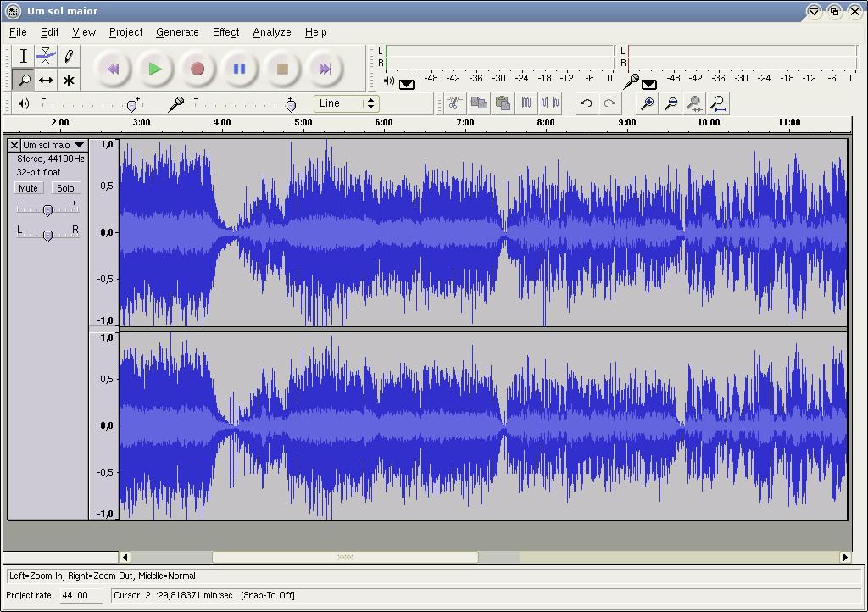Viewport: 868px width, 612px height.
Task: Select the Draw (pencil) tool
Action: pyautogui.click(x=69, y=56)
